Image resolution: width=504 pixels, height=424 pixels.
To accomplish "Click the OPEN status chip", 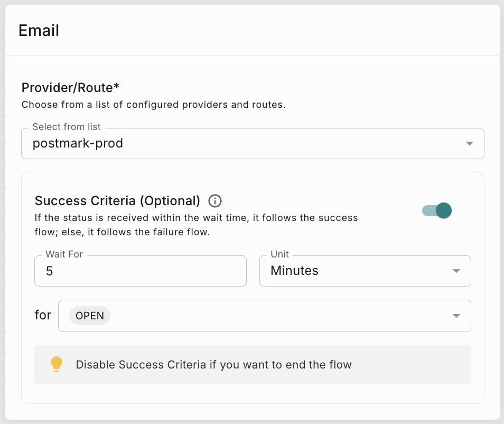I will pyautogui.click(x=90, y=316).
